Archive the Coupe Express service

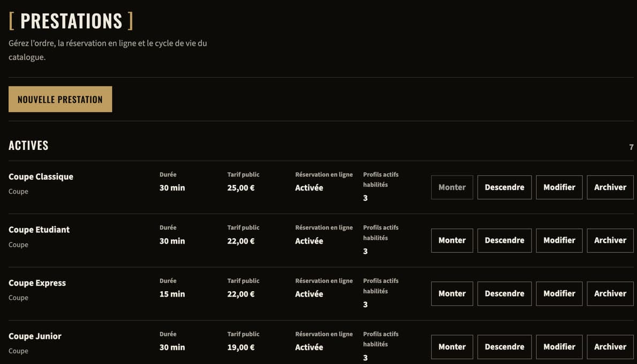pos(610,294)
